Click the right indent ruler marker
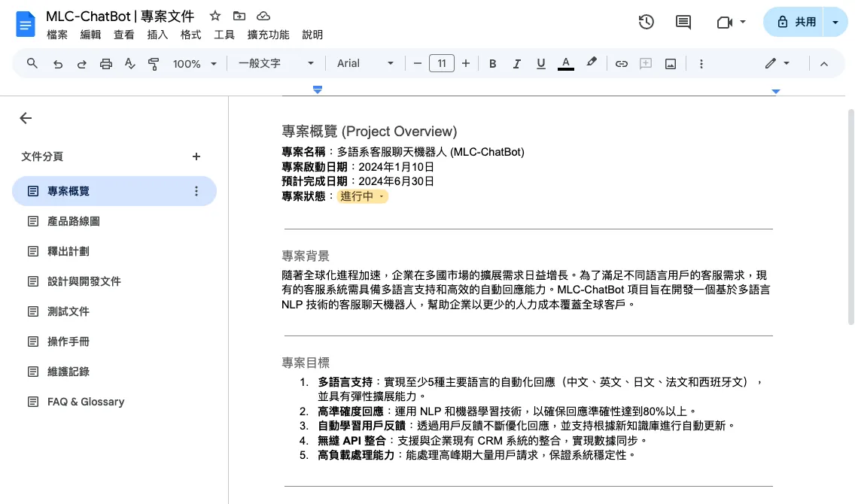Screen dimensions: 855x504 point(775,92)
